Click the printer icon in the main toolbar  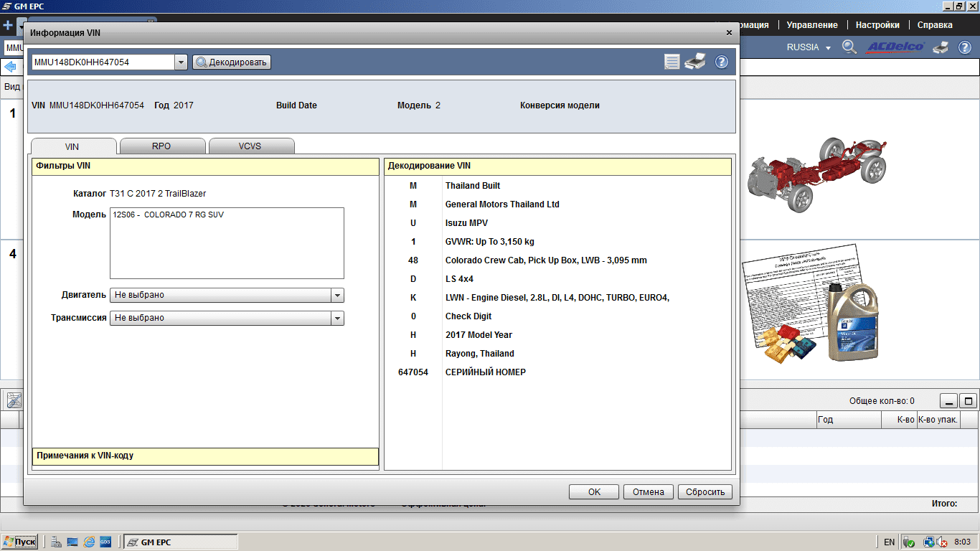tap(941, 47)
